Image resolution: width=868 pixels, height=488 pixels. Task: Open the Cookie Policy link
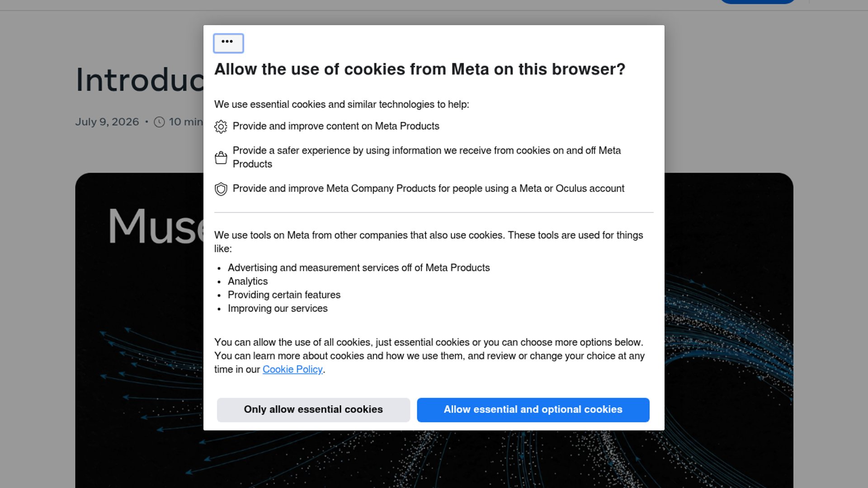292,370
